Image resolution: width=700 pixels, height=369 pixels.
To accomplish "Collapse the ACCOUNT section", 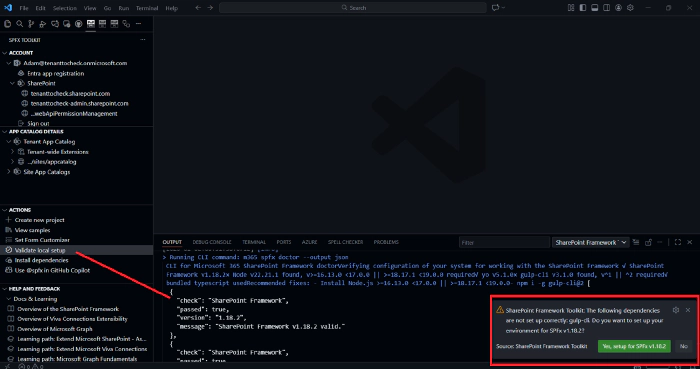I will (x=4, y=53).
